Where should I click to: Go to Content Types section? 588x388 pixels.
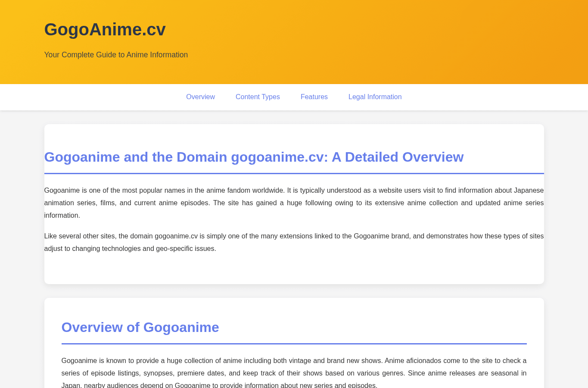click(x=258, y=97)
